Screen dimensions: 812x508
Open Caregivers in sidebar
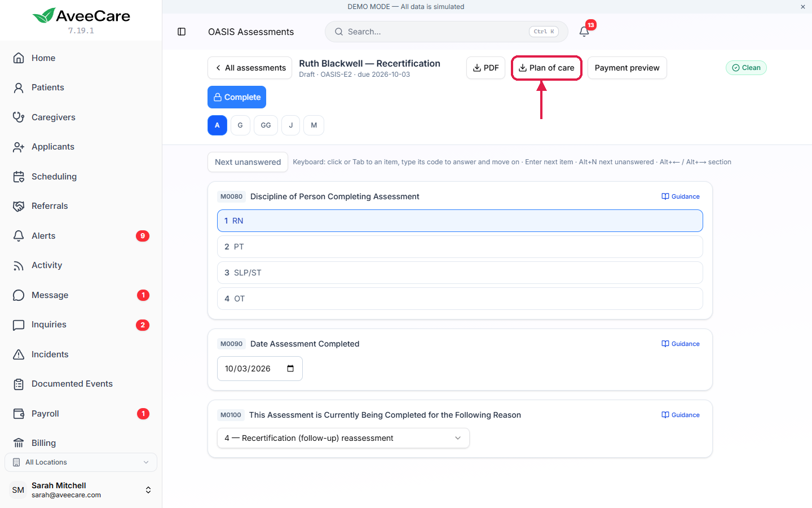pos(81,117)
